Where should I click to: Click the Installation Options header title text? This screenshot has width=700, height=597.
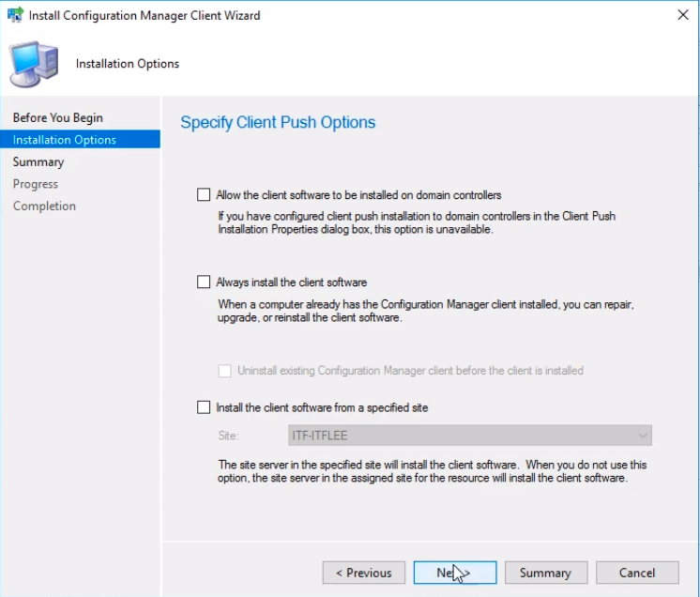(128, 64)
